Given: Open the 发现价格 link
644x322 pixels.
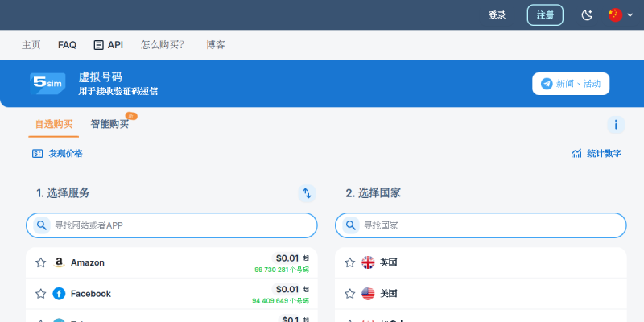Looking at the screenshot, I should pos(57,154).
